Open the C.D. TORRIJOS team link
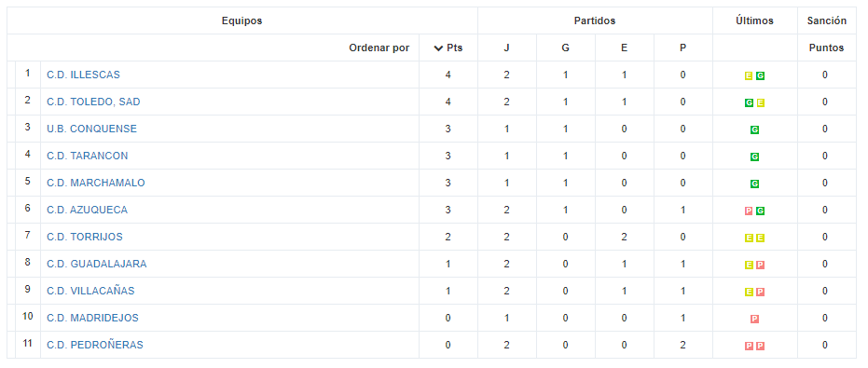 point(85,237)
